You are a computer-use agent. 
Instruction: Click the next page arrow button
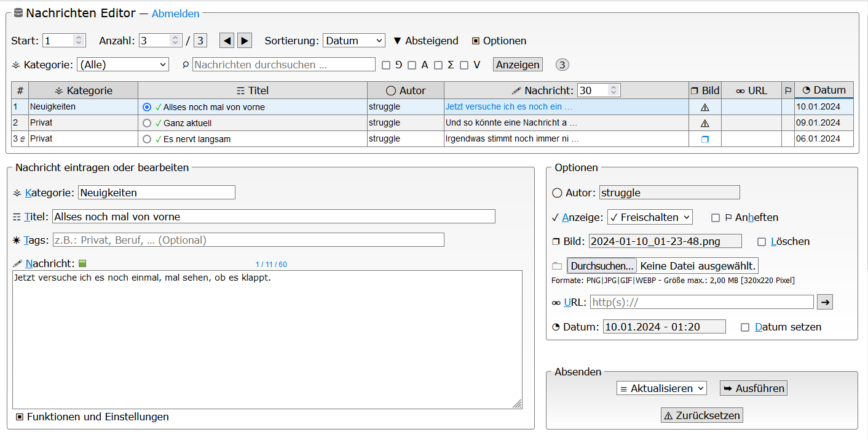click(x=245, y=41)
